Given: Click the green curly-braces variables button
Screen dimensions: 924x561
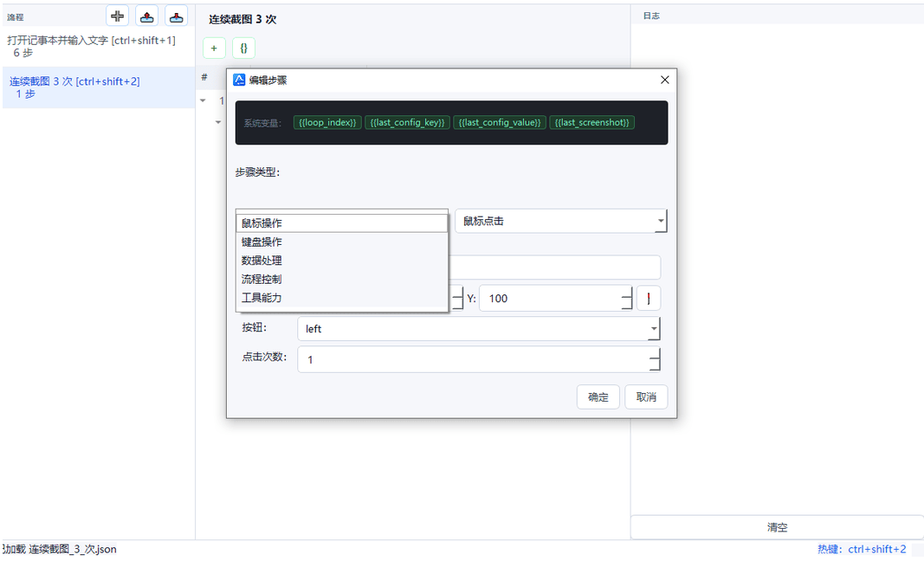Looking at the screenshot, I should click(x=243, y=48).
